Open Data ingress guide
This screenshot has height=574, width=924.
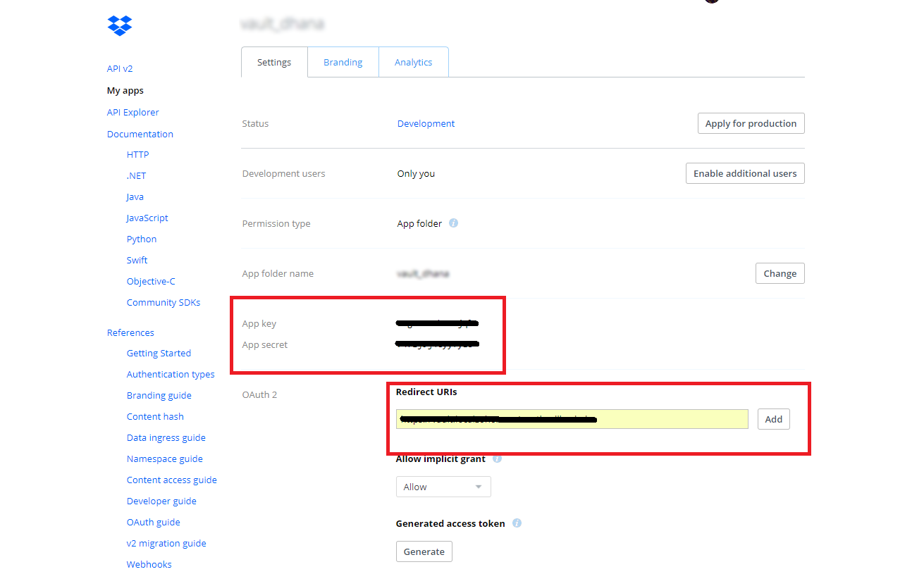point(166,437)
